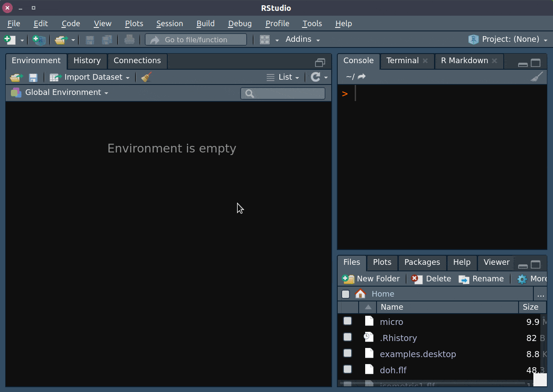Click the Environment search field
The width and height of the screenshot is (553, 392).
[283, 93]
